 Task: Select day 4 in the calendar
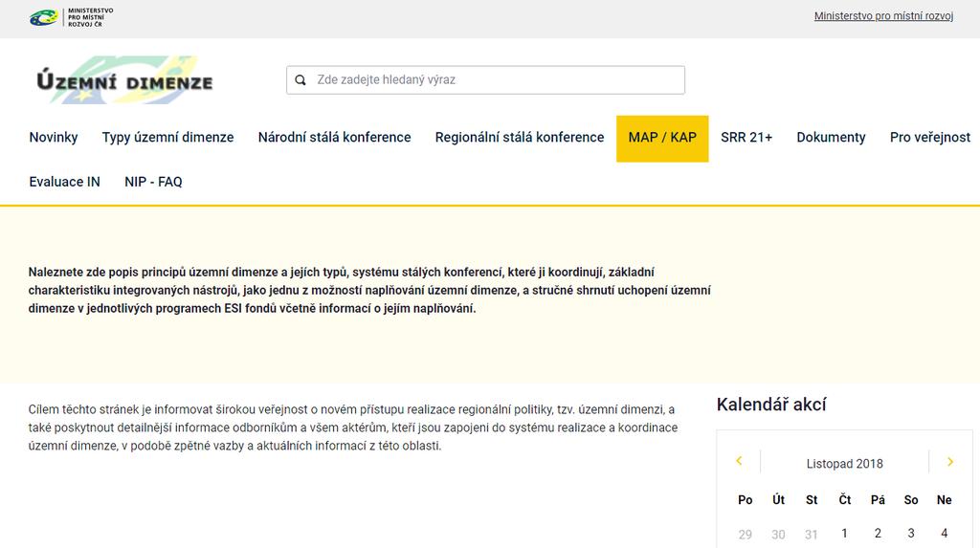944,533
